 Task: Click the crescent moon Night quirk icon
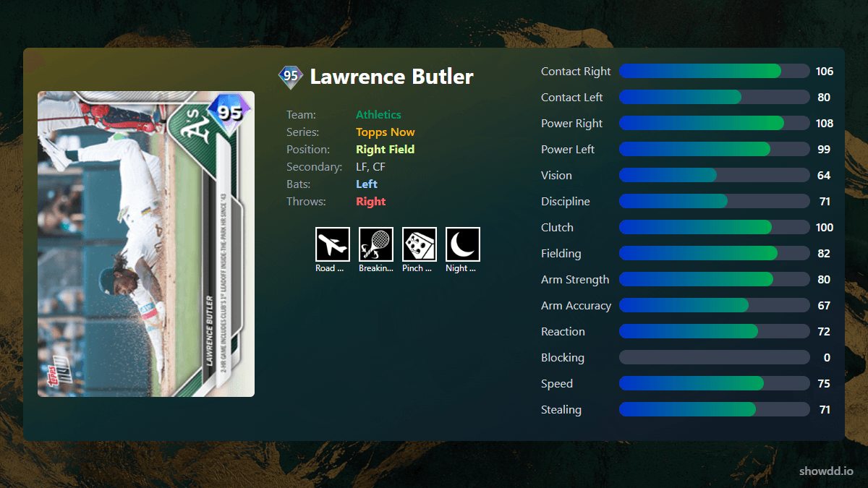click(463, 244)
